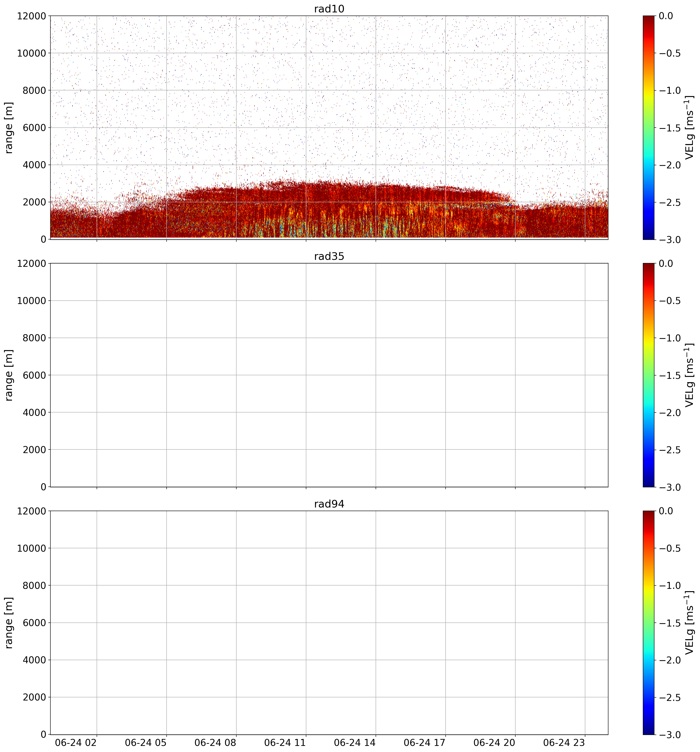Viewport: 700px width, 752px height.
Task: Click the rad10 range [m] axis label
Action: [9, 127]
